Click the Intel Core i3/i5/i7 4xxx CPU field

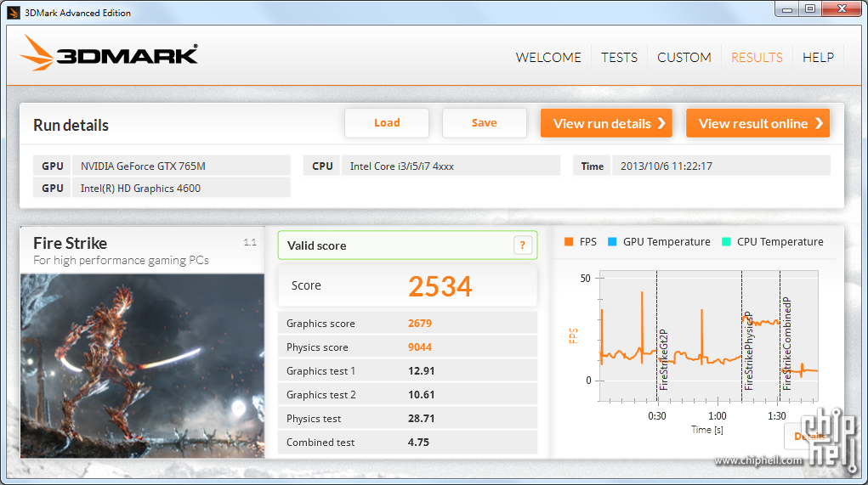[x=451, y=166]
